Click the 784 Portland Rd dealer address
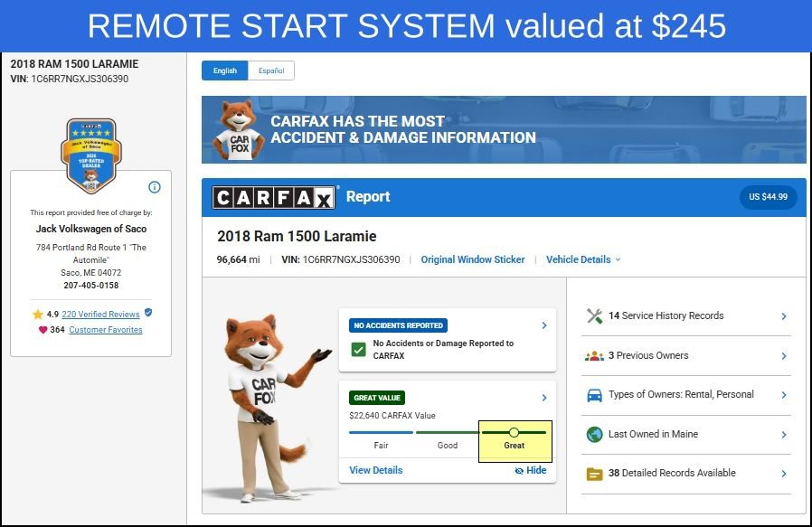 pyautogui.click(x=91, y=259)
